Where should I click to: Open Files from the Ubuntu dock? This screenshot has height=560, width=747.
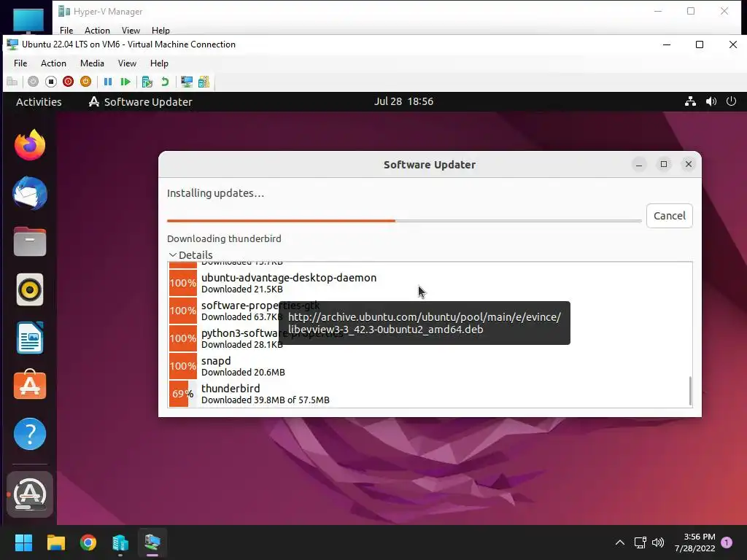(x=29, y=241)
